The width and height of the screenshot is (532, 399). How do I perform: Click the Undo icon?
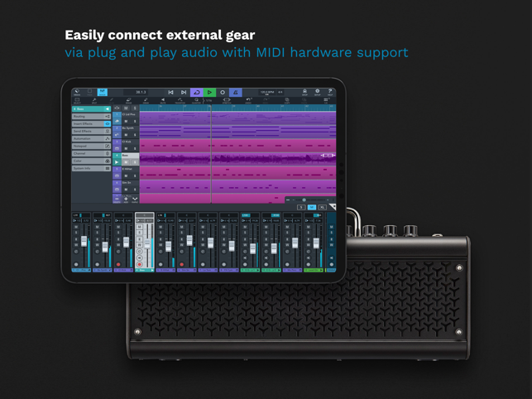coord(248,100)
